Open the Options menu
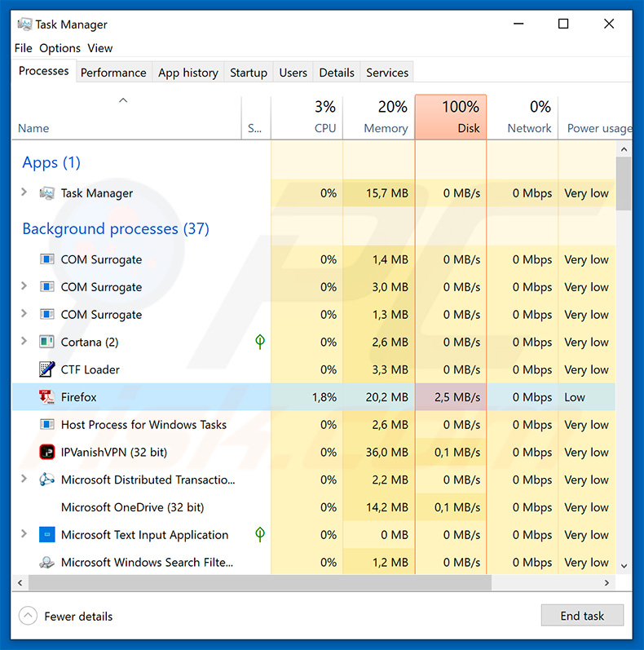644x650 pixels. coord(60,48)
